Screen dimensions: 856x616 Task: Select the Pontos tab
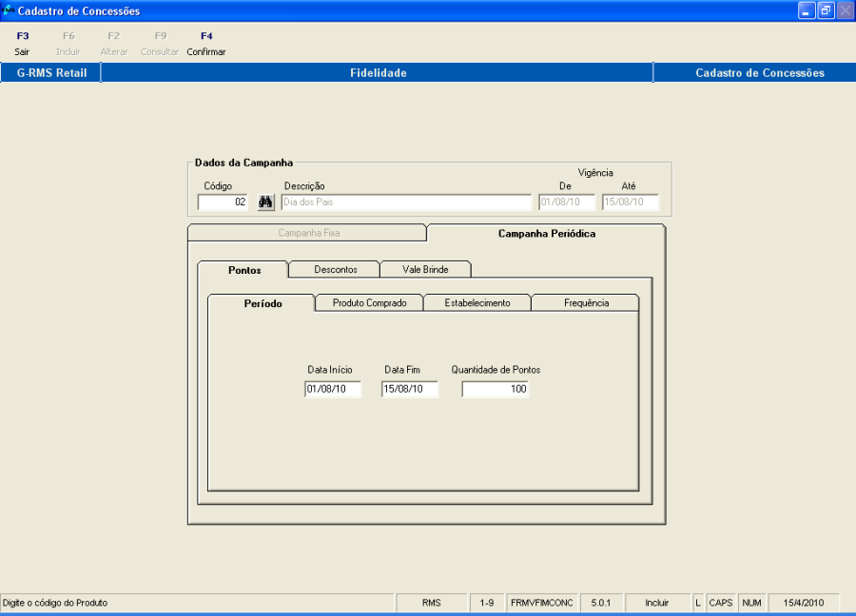pos(244,270)
